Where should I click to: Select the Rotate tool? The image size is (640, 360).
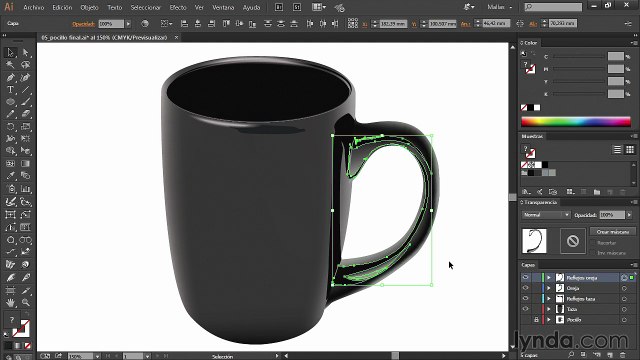tap(10, 127)
